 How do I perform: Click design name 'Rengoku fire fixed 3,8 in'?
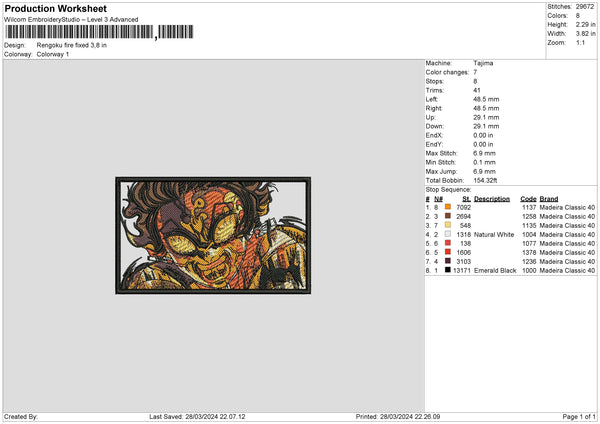(72, 45)
